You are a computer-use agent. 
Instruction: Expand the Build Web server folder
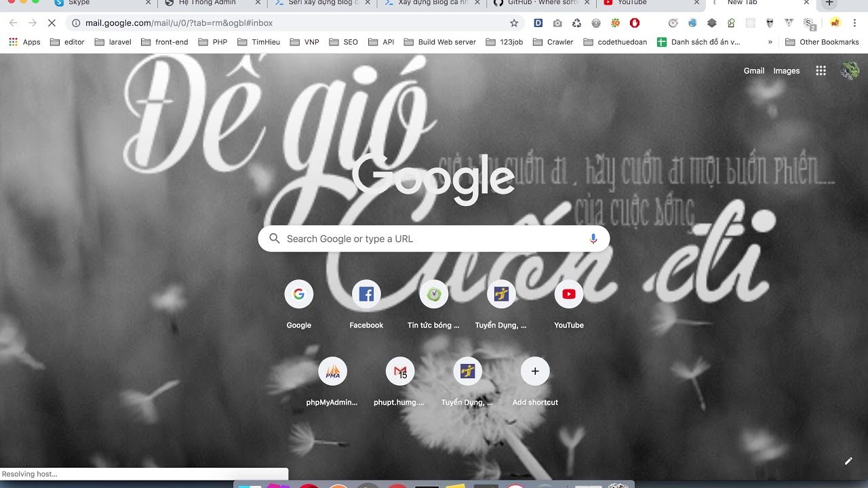tap(440, 42)
